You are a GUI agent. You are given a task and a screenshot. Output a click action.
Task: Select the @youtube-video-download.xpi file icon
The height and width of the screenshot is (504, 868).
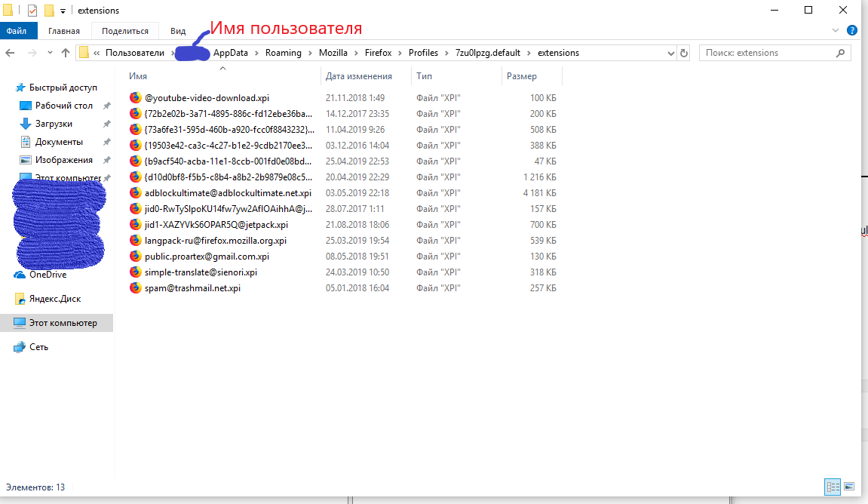coord(136,97)
